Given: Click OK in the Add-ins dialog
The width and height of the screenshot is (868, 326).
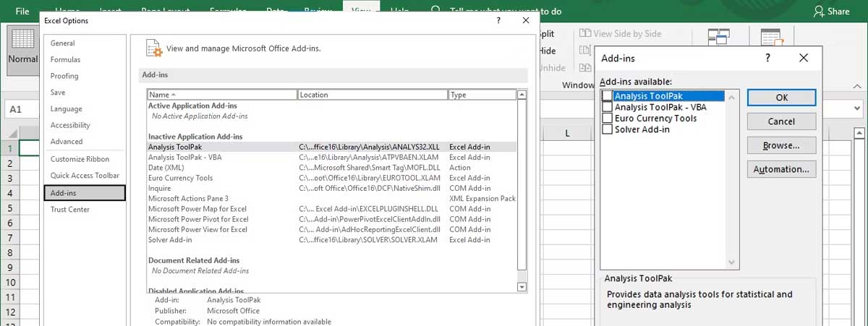Looking at the screenshot, I should [781, 98].
